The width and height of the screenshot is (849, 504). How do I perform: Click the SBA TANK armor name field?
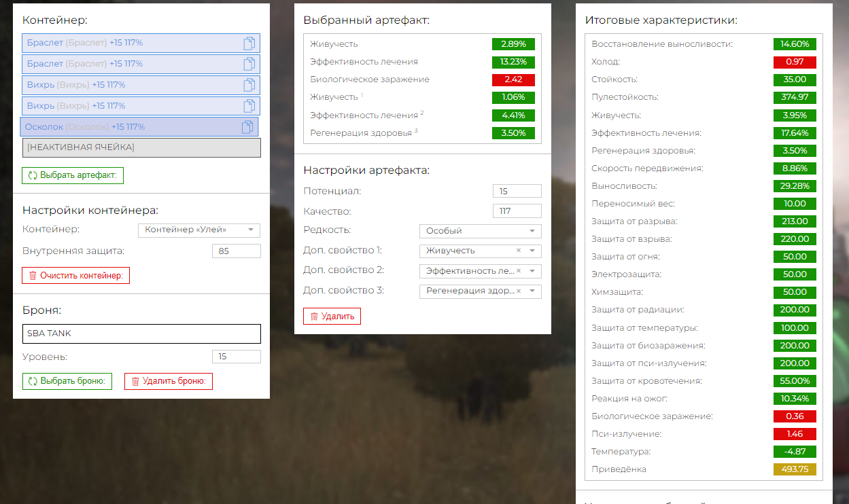point(141,334)
